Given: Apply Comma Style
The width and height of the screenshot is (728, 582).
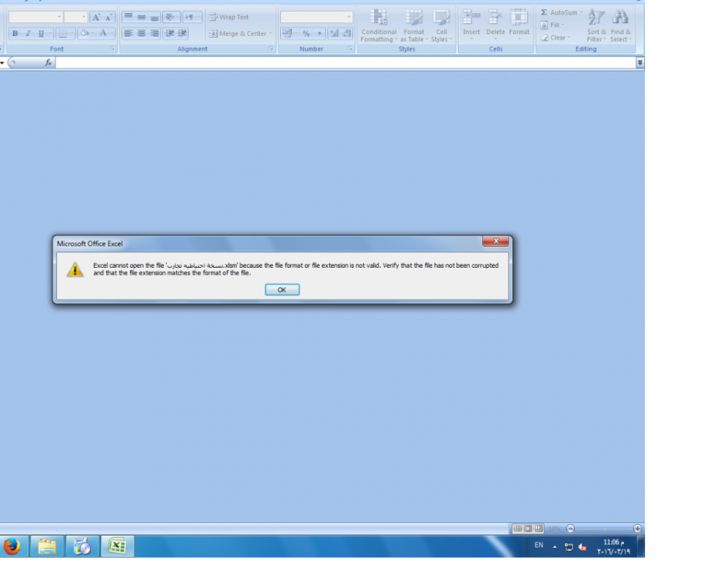Looking at the screenshot, I should pos(320,33).
